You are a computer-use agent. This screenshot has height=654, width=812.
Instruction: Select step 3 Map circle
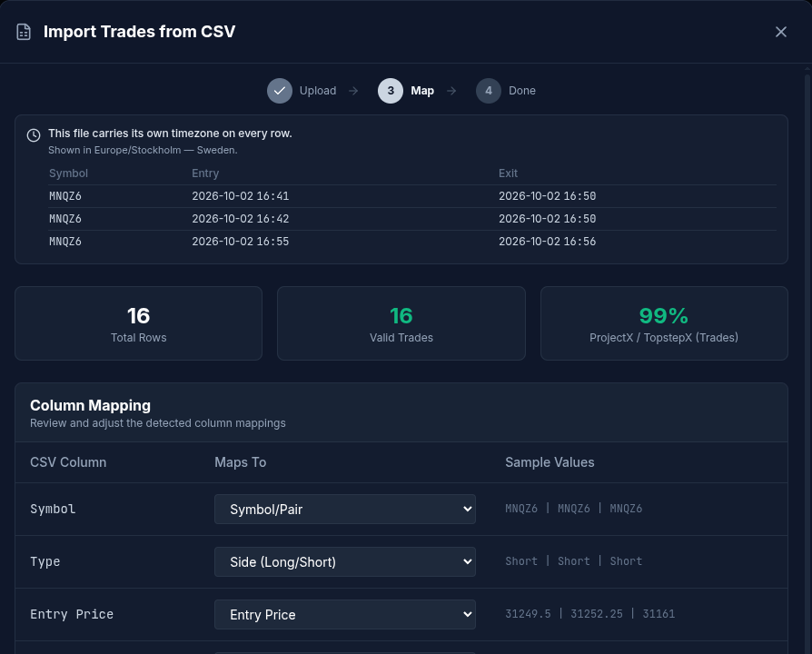coord(391,91)
